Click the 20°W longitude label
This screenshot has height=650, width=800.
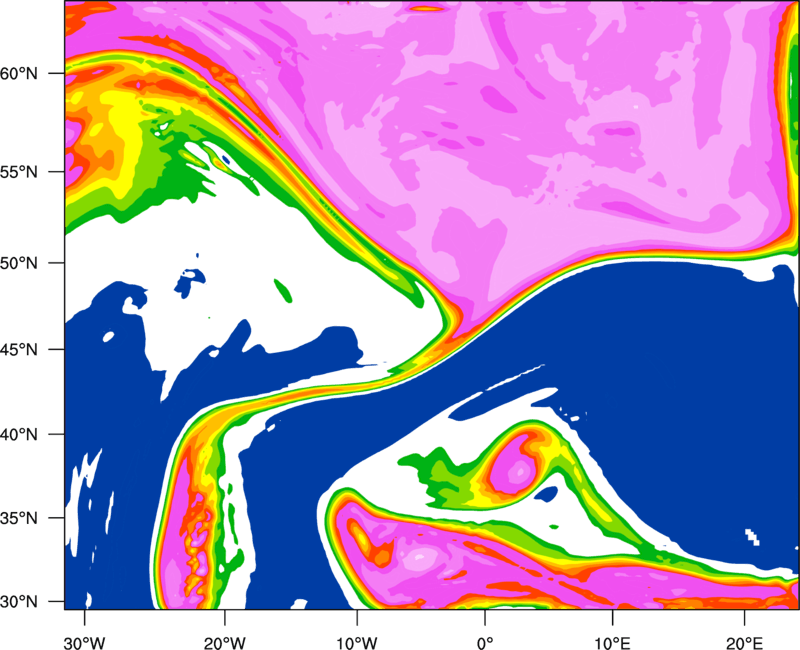coord(224,643)
